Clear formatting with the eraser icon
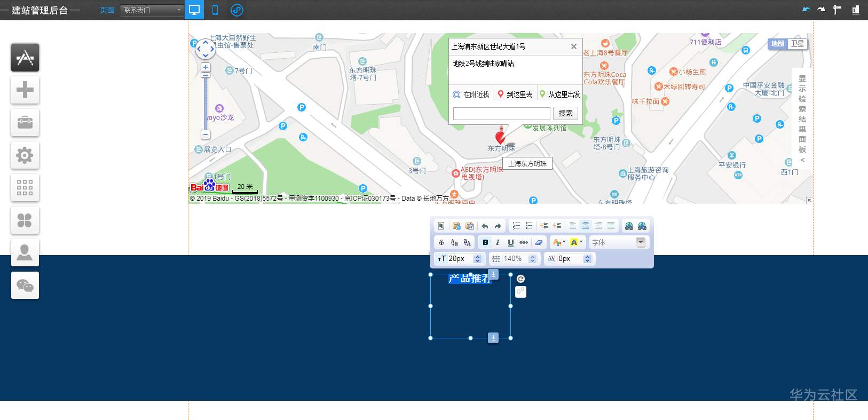 point(539,242)
